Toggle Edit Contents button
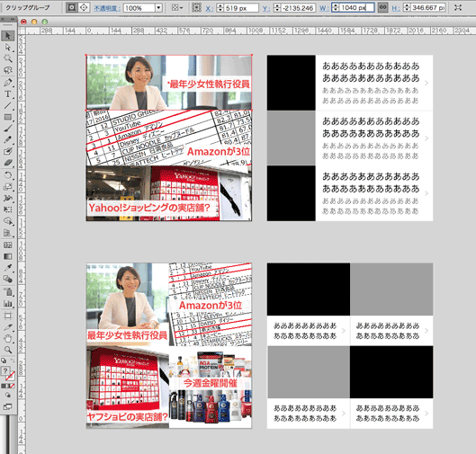Image resolution: width=476 pixels, height=454 pixels. (84, 7)
